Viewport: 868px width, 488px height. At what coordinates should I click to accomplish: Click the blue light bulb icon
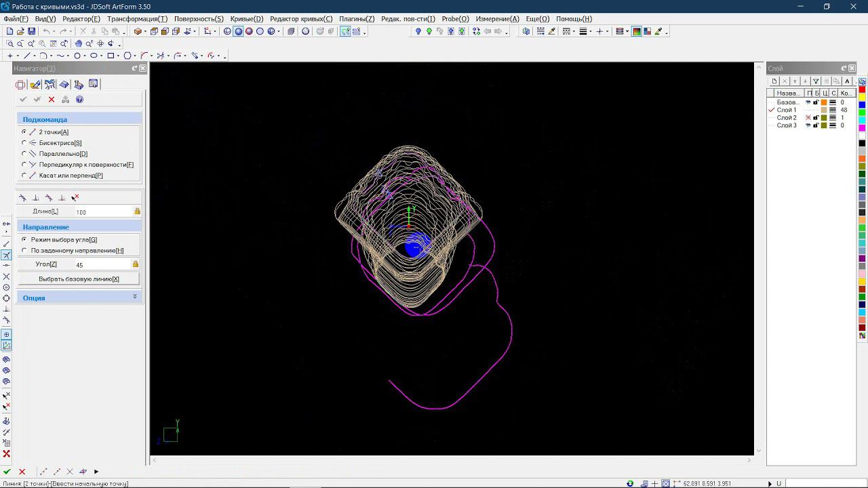[x=418, y=31]
